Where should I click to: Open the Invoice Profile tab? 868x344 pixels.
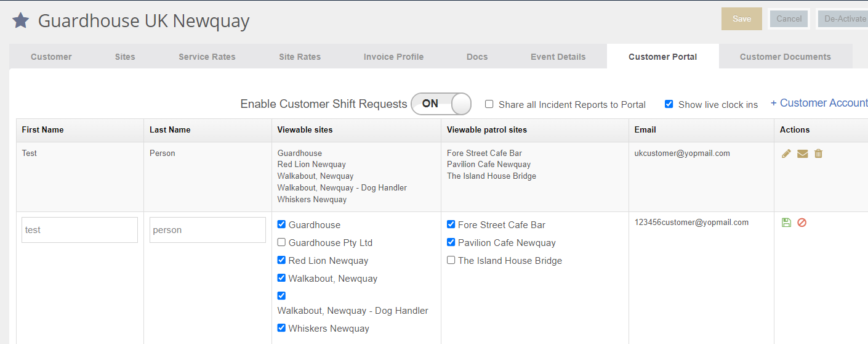(x=393, y=57)
